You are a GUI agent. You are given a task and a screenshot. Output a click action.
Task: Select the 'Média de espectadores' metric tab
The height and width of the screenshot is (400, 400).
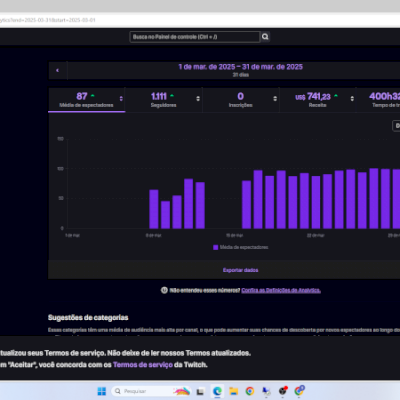pos(86,100)
